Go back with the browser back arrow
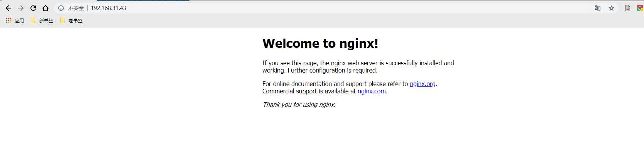This screenshot has width=644, height=142. tap(8, 8)
